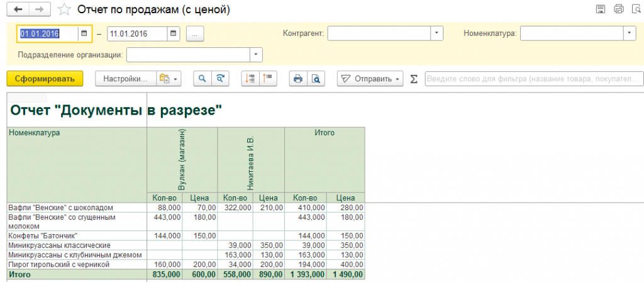Open calendar picker for end date

pyautogui.click(x=173, y=34)
